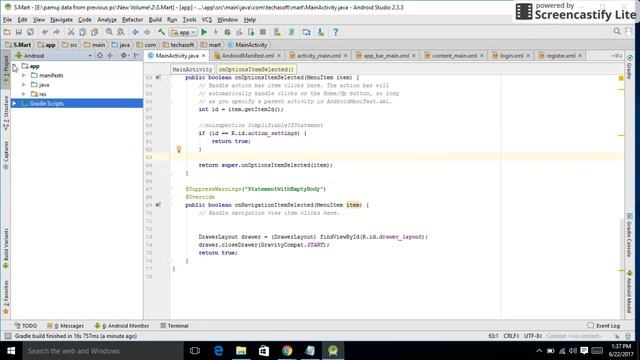Viewport: 640px width, 360px height.
Task: Expand the Gradle Scripts node
Action: pos(15,104)
